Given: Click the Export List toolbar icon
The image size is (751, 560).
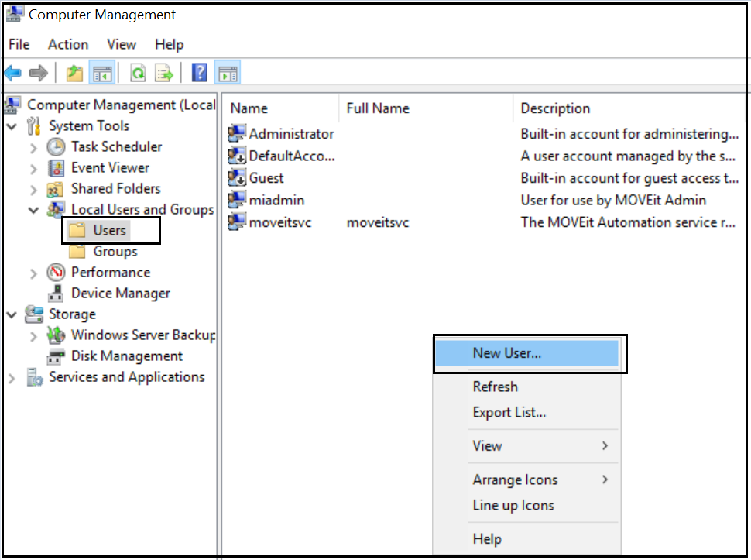Looking at the screenshot, I should [x=164, y=74].
